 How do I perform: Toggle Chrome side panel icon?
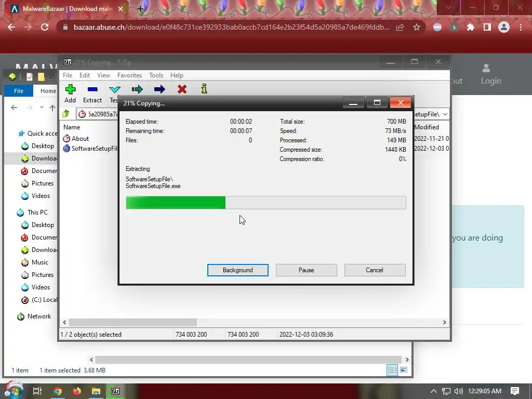click(x=487, y=27)
